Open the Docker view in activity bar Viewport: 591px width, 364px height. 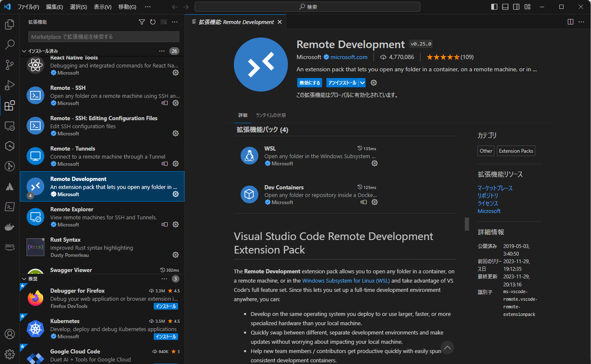10,227
